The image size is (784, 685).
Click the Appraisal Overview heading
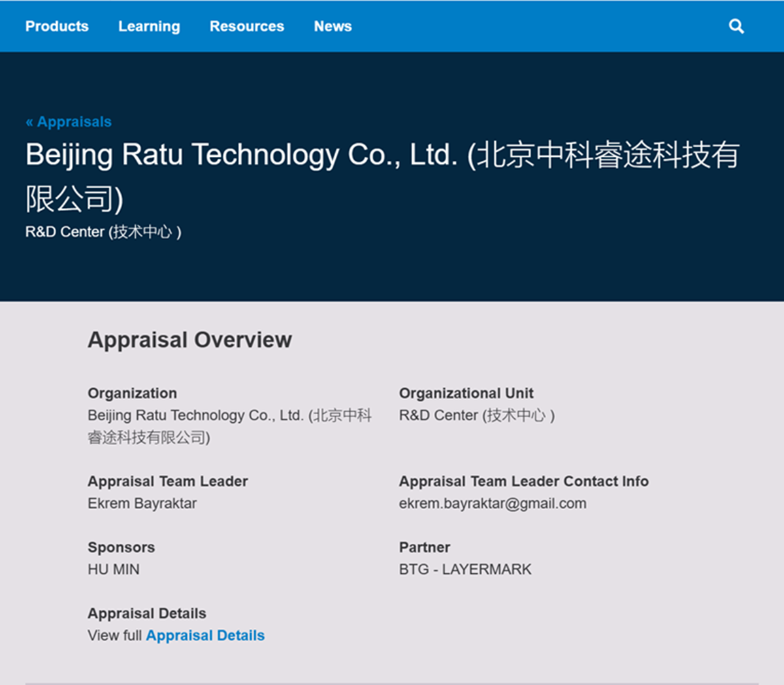189,340
